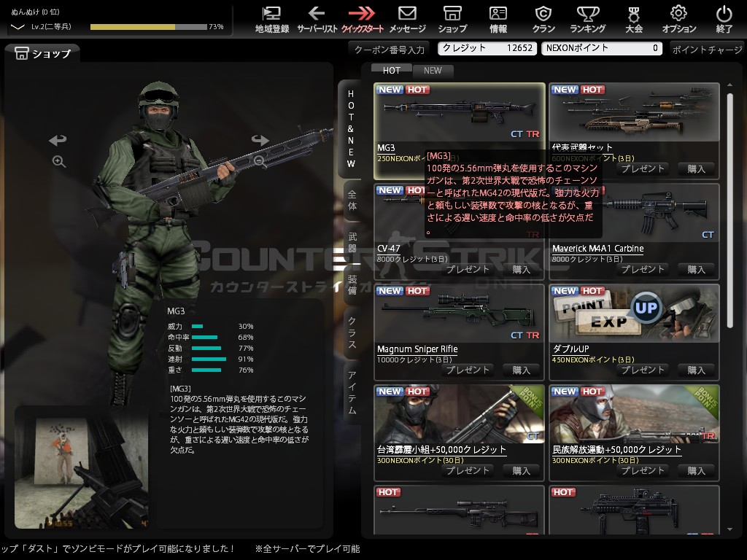Buy 民族解放運動 with 購入

(x=696, y=470)
